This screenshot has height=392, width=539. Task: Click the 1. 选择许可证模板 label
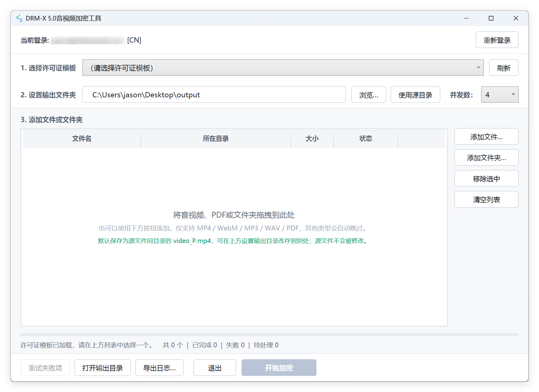tap(48, 68)
